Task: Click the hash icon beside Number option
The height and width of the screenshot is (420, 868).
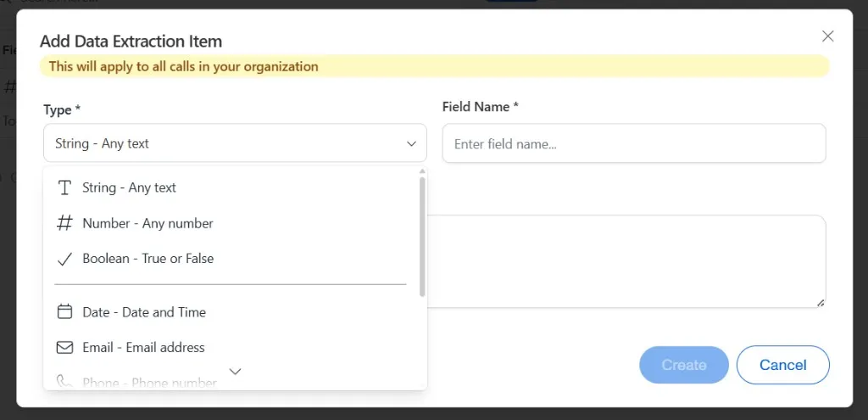Action: (64, 223)
